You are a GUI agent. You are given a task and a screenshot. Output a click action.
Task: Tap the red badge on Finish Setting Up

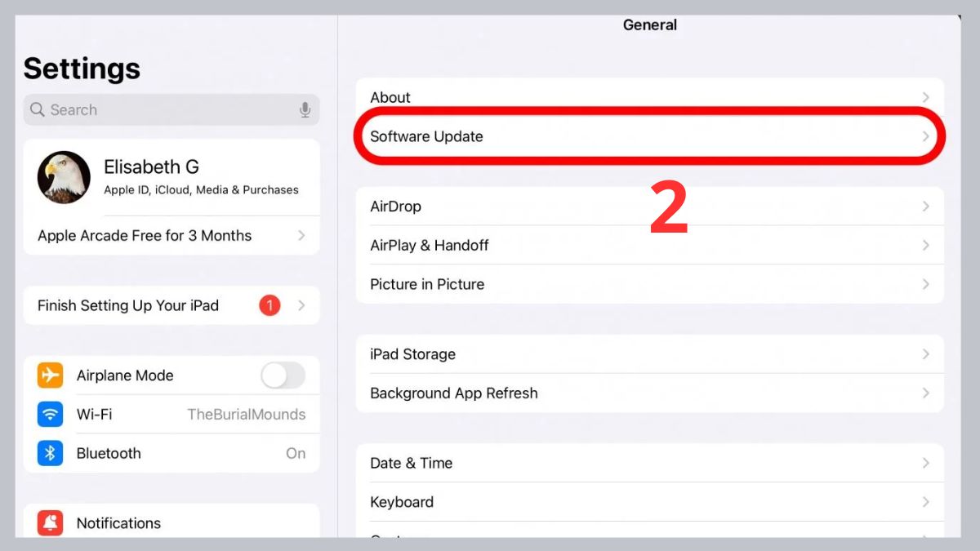[x=269, y=304]
